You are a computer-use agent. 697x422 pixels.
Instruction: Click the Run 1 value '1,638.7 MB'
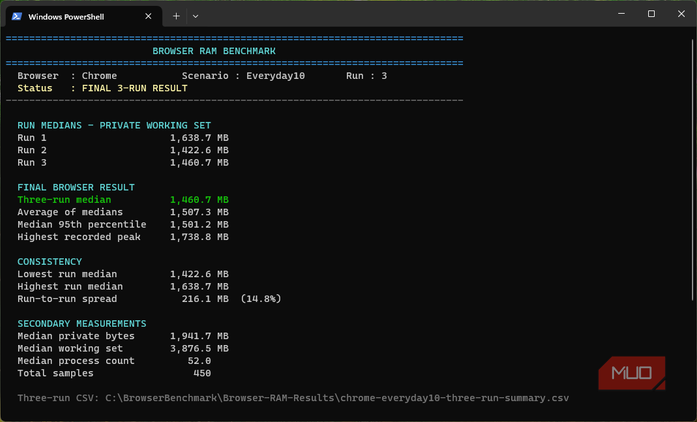pos(199,138)
